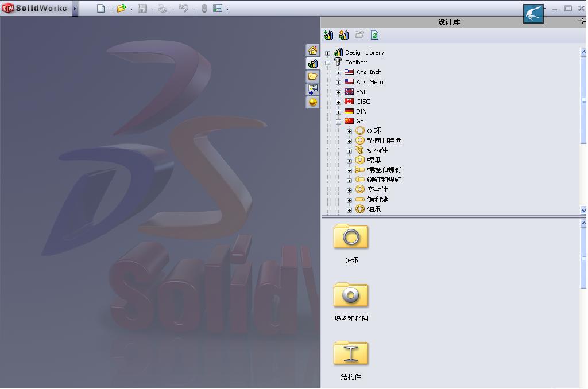Screen dimensions: 588x389
Task: Select 螺母 in the tree
Action: coord(374,160)
